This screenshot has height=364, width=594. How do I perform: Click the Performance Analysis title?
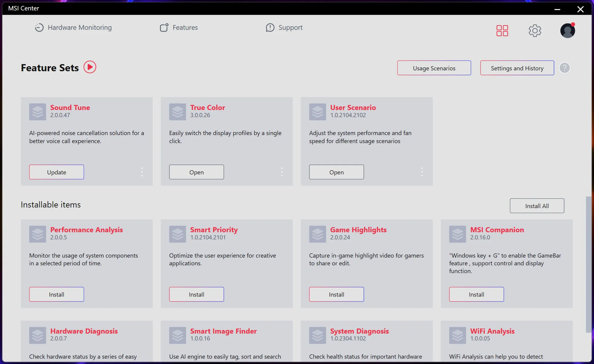click(x=86, y=230)
